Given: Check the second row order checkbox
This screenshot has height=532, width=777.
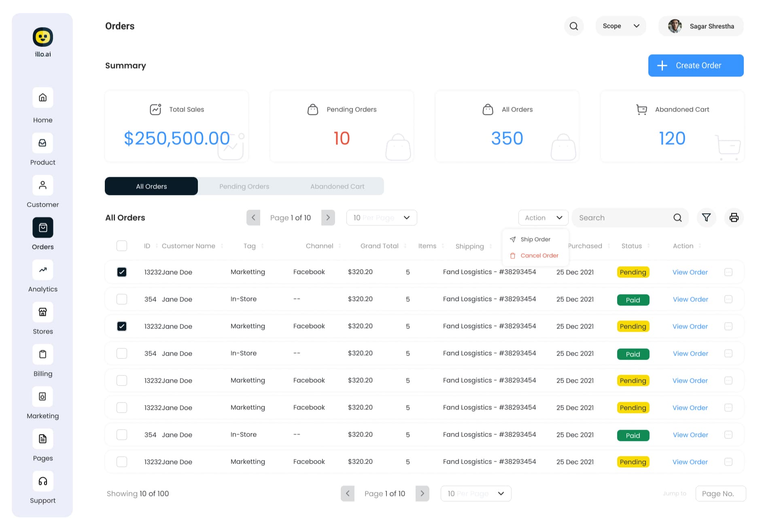Looking at the screenshot, I should point(122,299).
